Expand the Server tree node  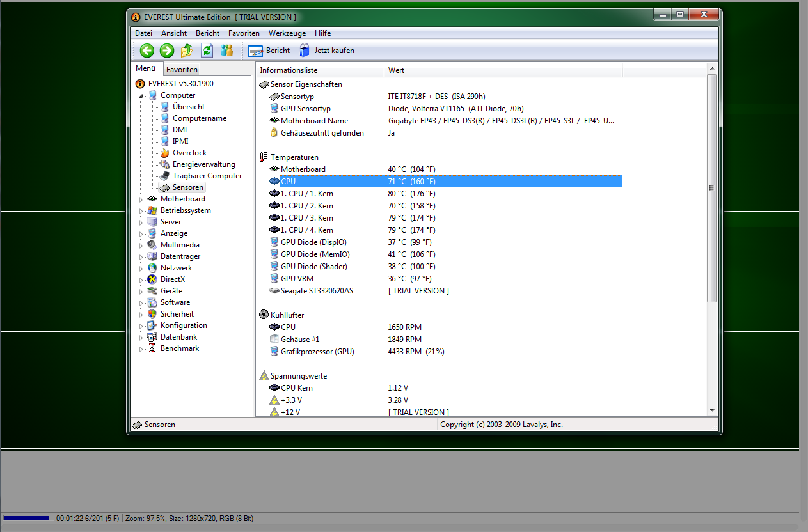pyautogui.click(x=141, y=223)
